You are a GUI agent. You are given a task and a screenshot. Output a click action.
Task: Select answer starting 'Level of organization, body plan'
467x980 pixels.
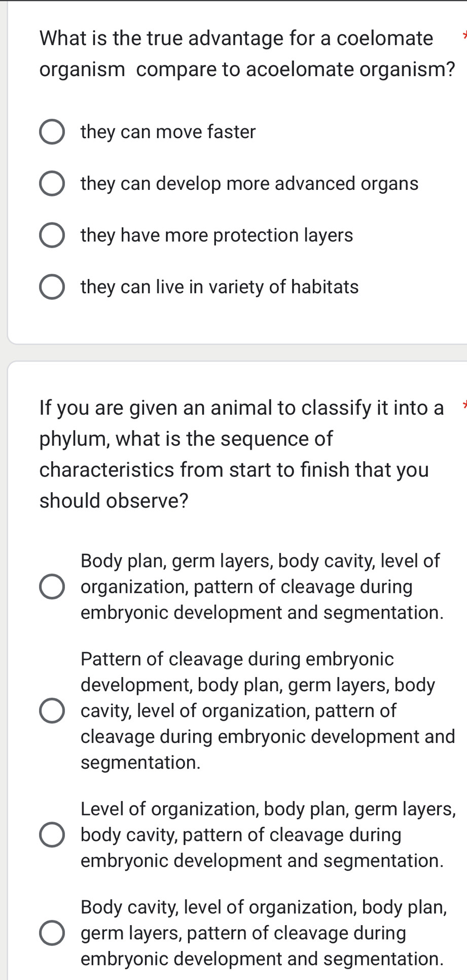(x=51, y=835)
